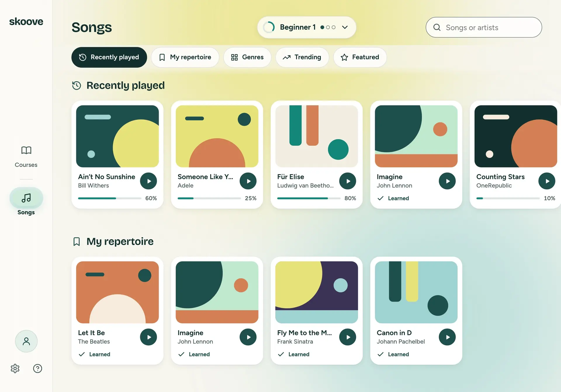Open the Canon in D cover thumbnail
The height and width of the screenshot is (392, 561).
(416, 292)
